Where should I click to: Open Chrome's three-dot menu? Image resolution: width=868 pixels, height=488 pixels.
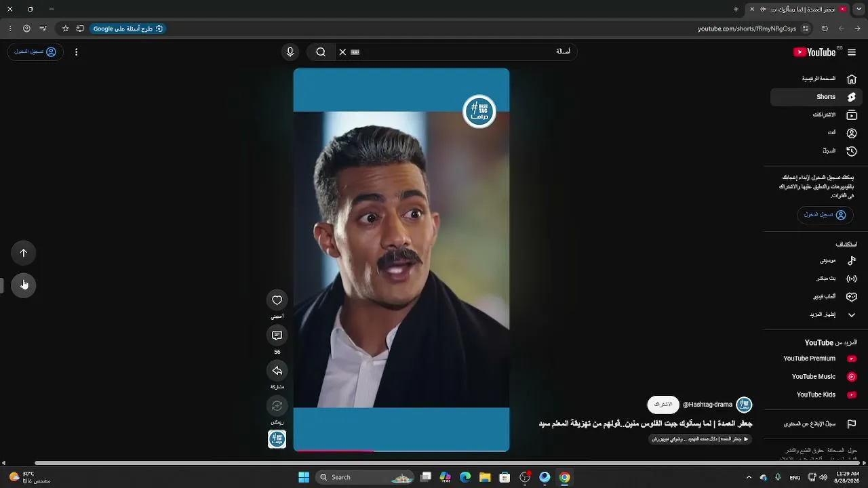point(9,28)
